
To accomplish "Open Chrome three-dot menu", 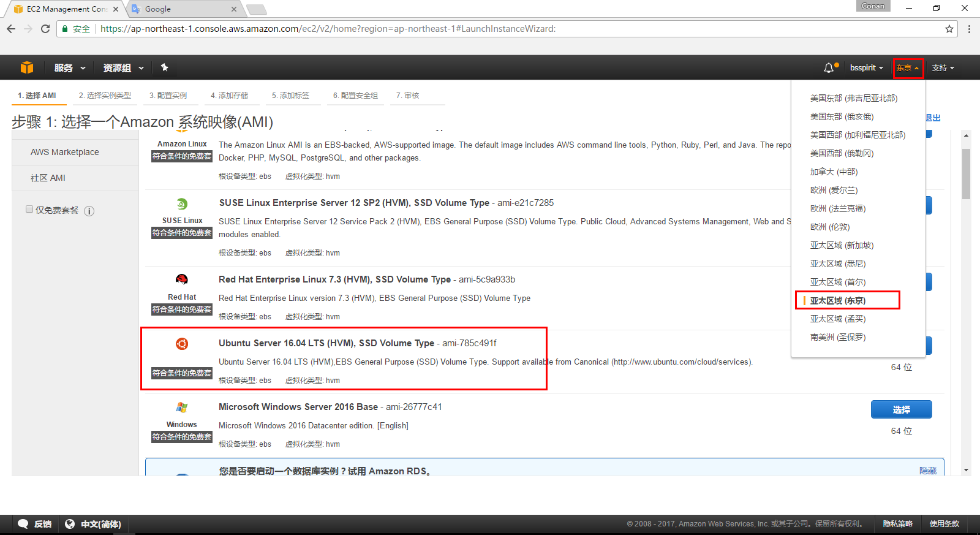I will pos(969,29).
